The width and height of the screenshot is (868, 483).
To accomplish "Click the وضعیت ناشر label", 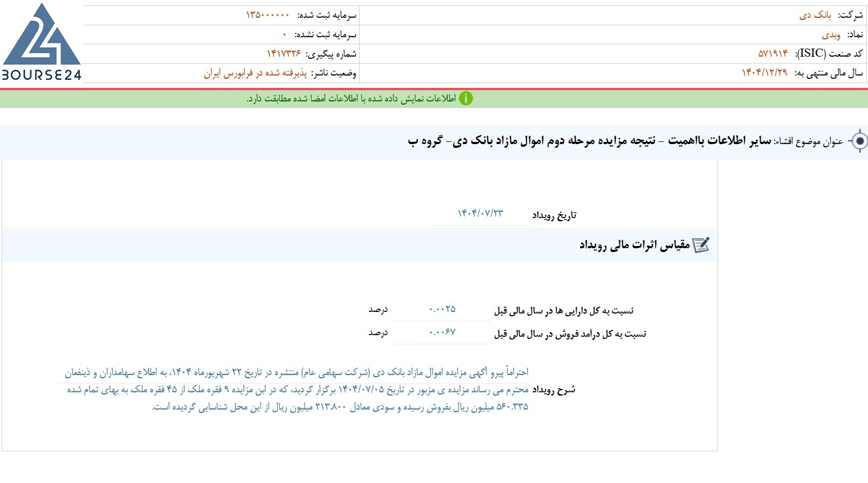I will (x=333, y=73).
